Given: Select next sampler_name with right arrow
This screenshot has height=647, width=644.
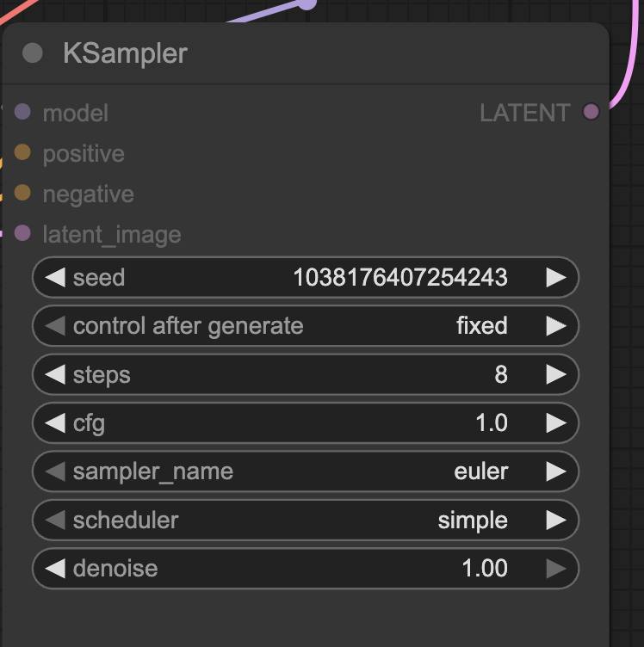Looking at the screenshot, I should 556,471.
